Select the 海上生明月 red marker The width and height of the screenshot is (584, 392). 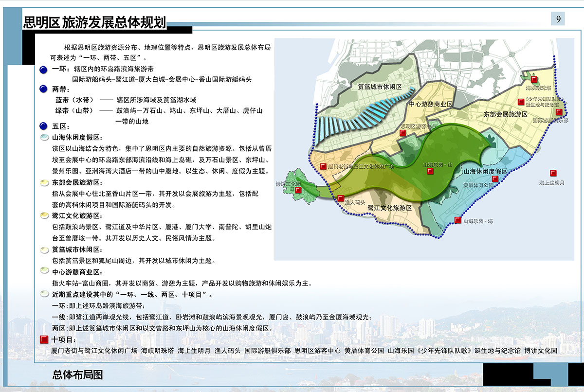point(553,173)
